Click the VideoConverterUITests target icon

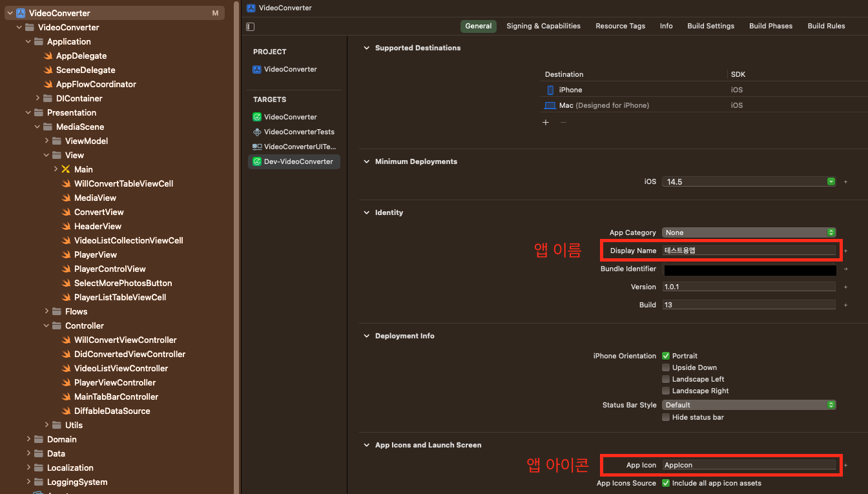coord(256,147)
